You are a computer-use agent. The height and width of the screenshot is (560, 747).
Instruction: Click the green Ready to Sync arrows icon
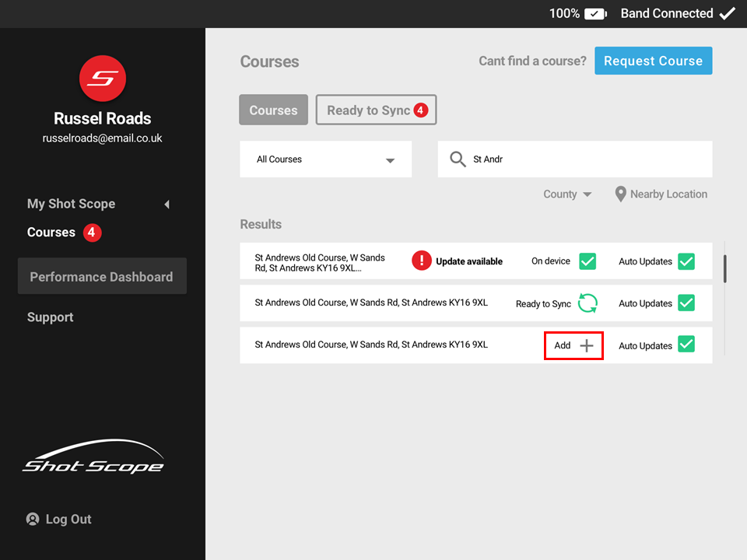click(587, 303)
